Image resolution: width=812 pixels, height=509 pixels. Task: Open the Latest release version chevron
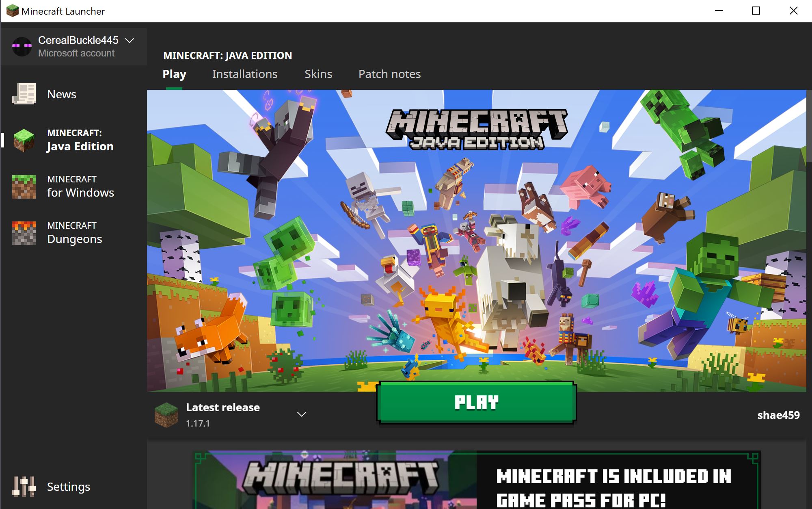click(301, 414)
